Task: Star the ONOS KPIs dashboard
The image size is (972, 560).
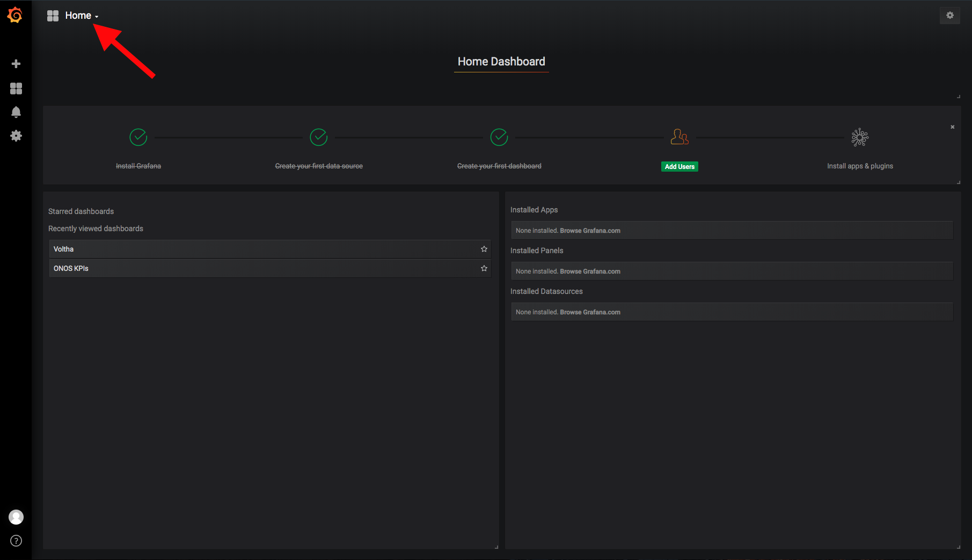Action: (484, 268)
